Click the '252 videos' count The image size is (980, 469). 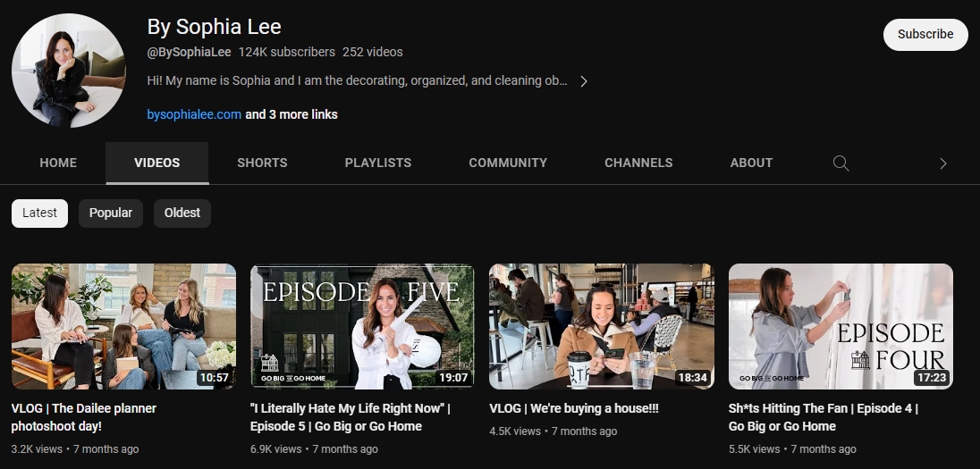point(373,53)
